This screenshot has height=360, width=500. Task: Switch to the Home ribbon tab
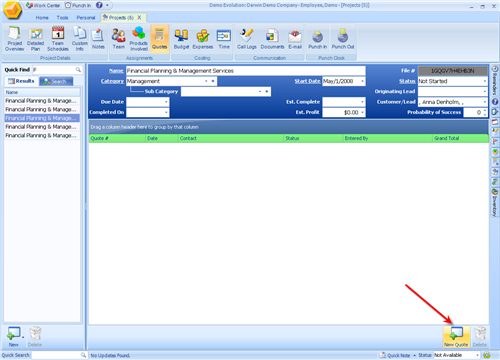(42, 18)
